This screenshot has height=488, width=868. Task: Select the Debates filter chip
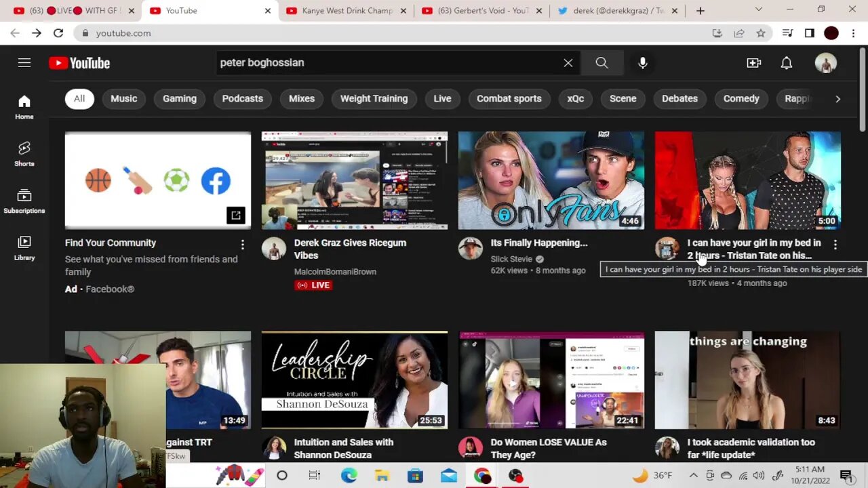pyautogui.click(x=679, y=99)
